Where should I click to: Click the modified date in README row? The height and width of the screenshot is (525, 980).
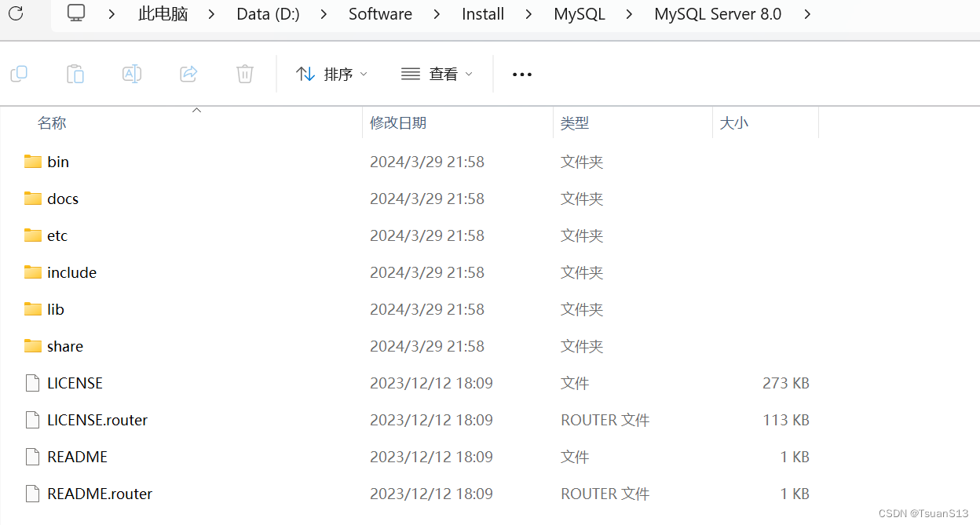[431, 457]
